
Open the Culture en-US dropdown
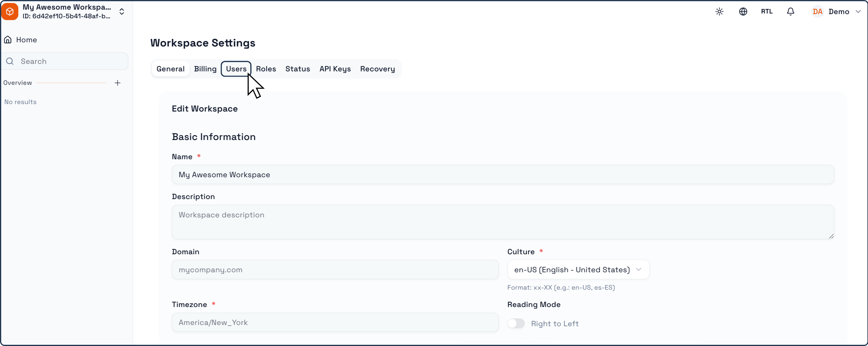[578, 270]
